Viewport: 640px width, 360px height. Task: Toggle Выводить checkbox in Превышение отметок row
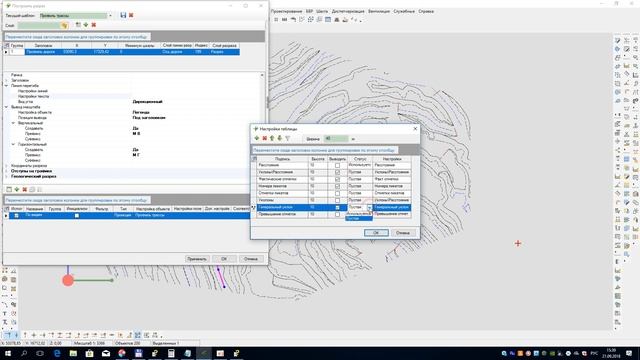(337, 214)
